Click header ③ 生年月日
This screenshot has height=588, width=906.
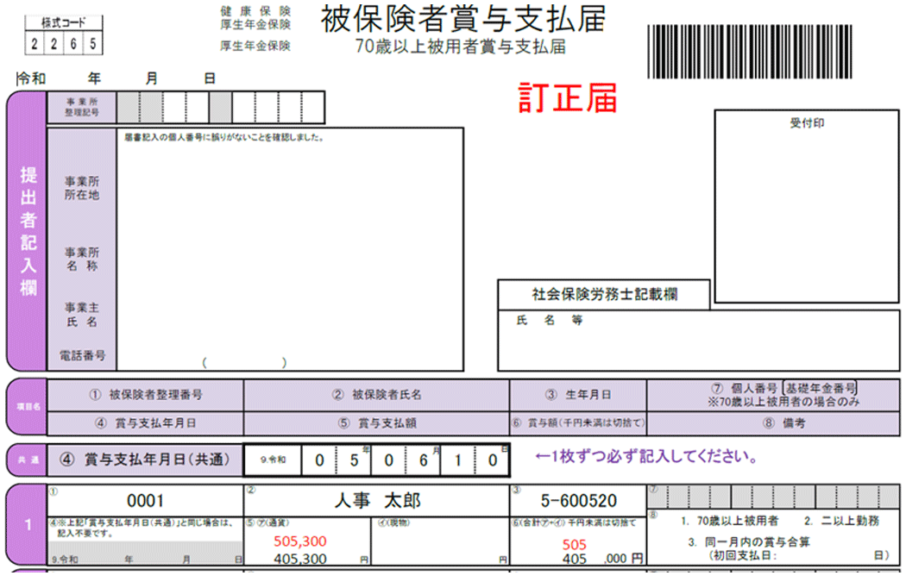[578, 395]
